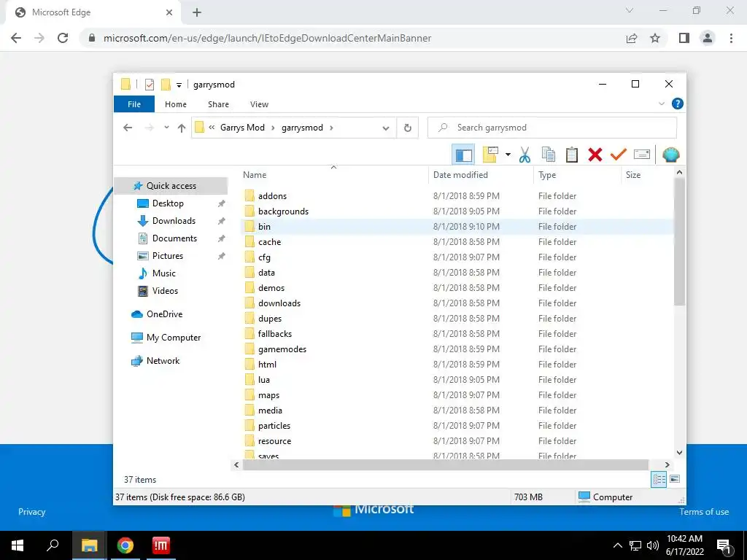
Task: Reload the Edge page
Action: click(x=63, y=38)
